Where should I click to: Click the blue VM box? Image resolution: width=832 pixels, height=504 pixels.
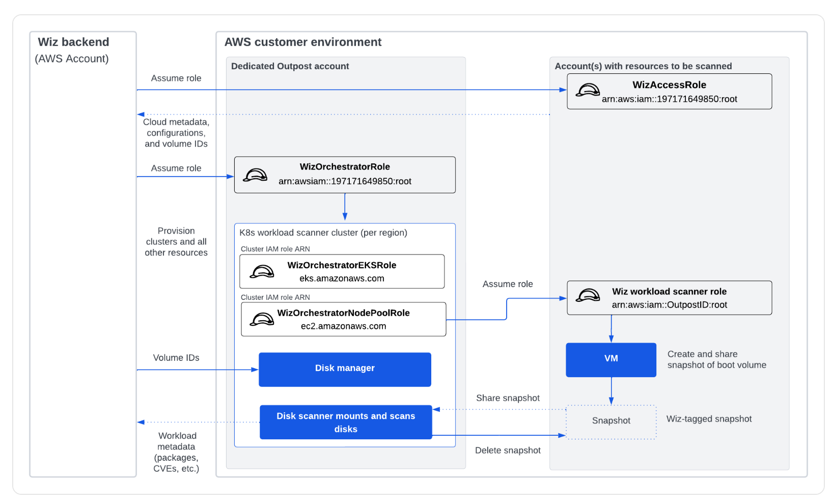[611, 360]
